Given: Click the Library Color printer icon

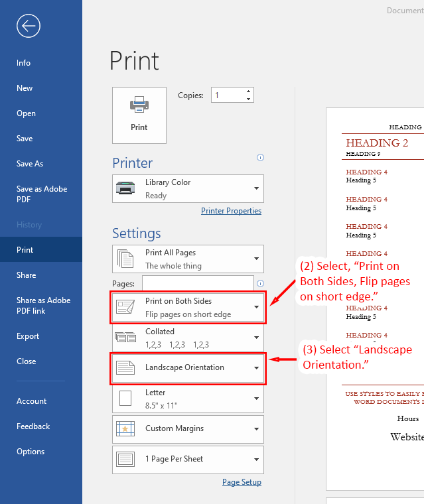Looking at the screenshot, I should tap(125, 188).
